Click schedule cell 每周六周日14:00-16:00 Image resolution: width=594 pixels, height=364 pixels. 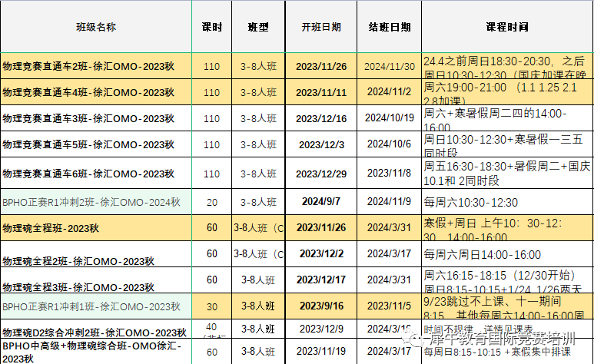tap(507, 254)
